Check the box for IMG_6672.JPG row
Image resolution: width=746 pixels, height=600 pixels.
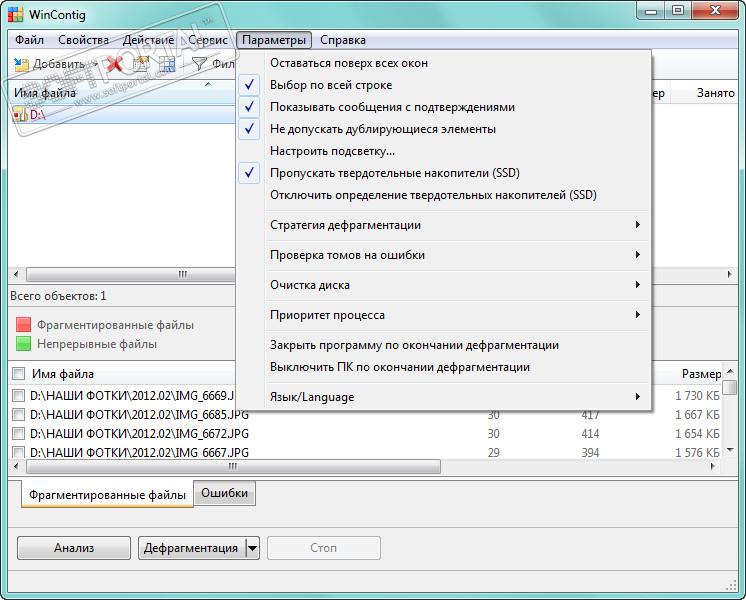(x=19, y=433)
